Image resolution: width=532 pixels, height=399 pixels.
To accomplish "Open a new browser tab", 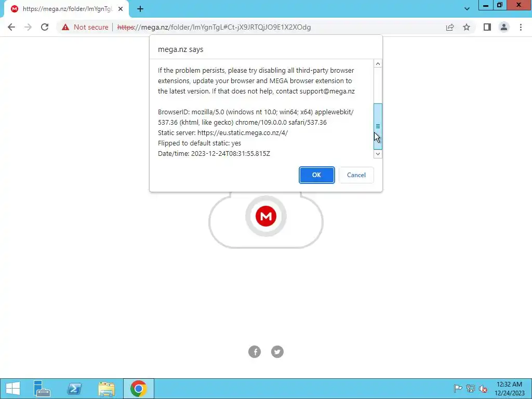I will (140, 9).
